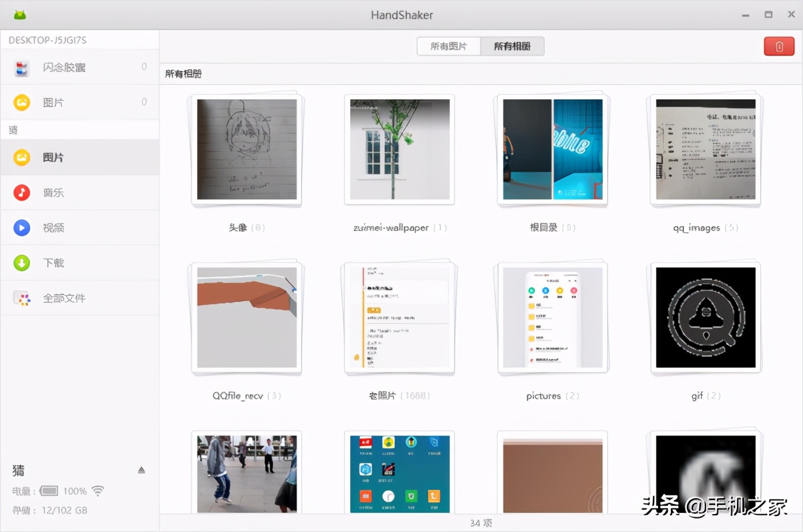Click the green Android logo icon
Image resolution: width=803 pixels, height=532 pixels.
[x=20, y=14]
